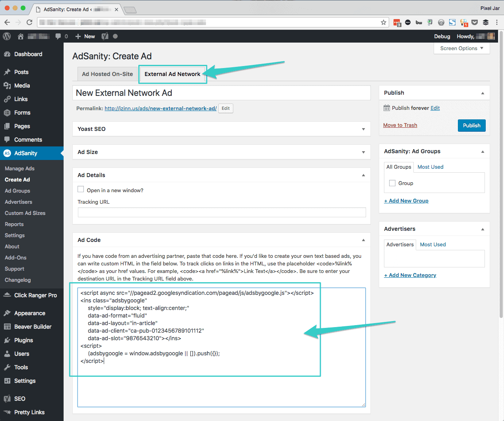Click the Buffer stack extension icon

click(486, 22)
